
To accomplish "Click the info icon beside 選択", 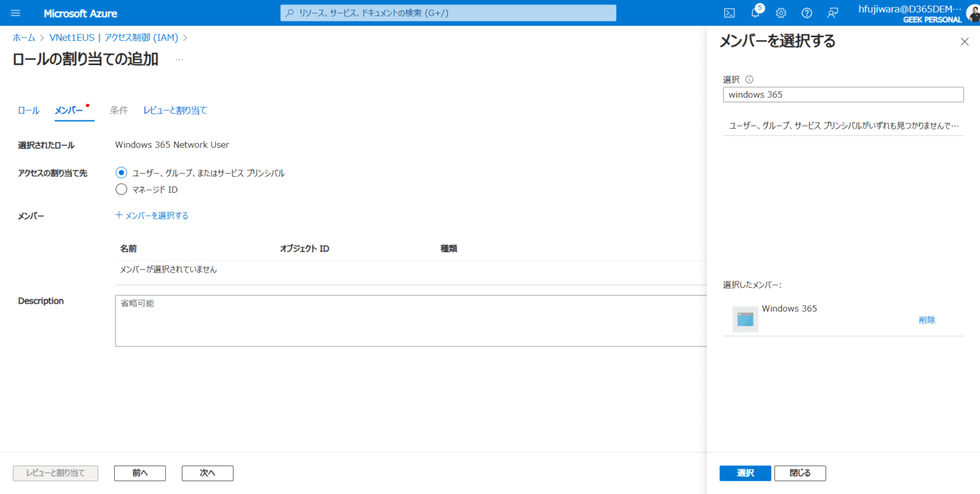I will pos(749,79).
